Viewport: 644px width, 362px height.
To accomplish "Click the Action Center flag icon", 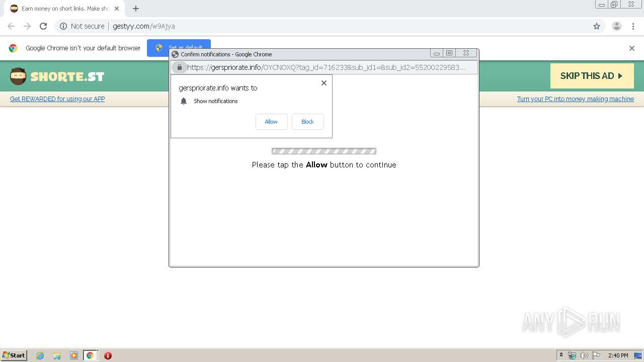I will click(596, 355).
